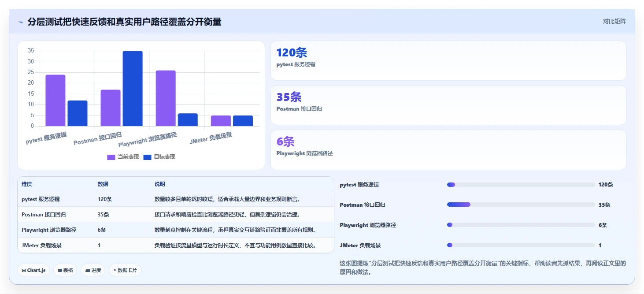This screenshot has width=644, height=294.
Task: Click the JMeter 负载场景 chart axis label
Action: point(211,138)
